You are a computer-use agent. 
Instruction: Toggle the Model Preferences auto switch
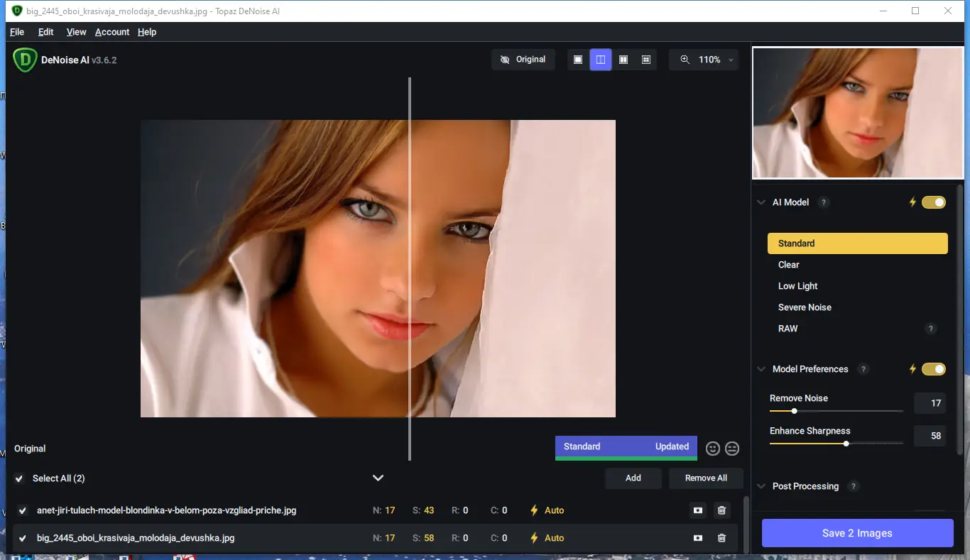click(x=933, y=369)
